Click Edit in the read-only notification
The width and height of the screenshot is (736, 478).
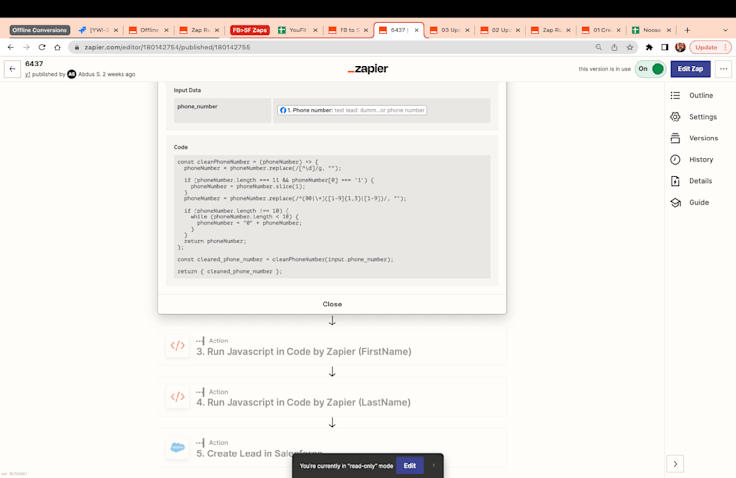click(x=410, y=466)
